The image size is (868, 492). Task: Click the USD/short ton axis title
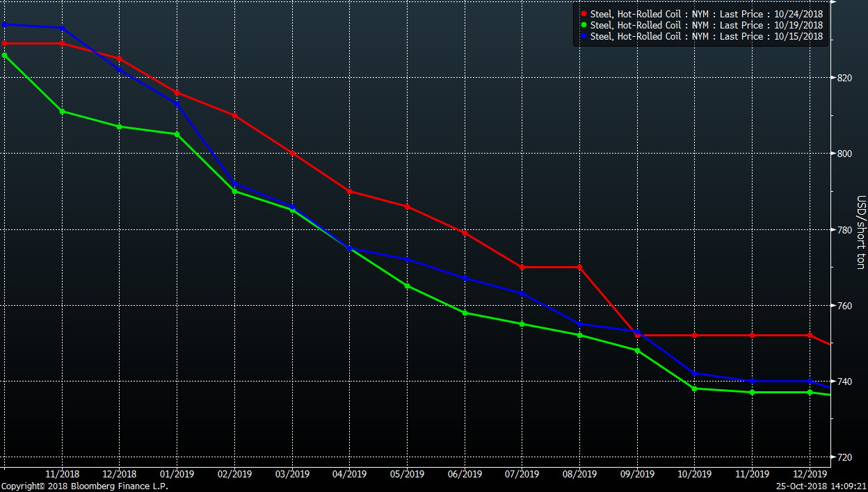tap(860, 233)
